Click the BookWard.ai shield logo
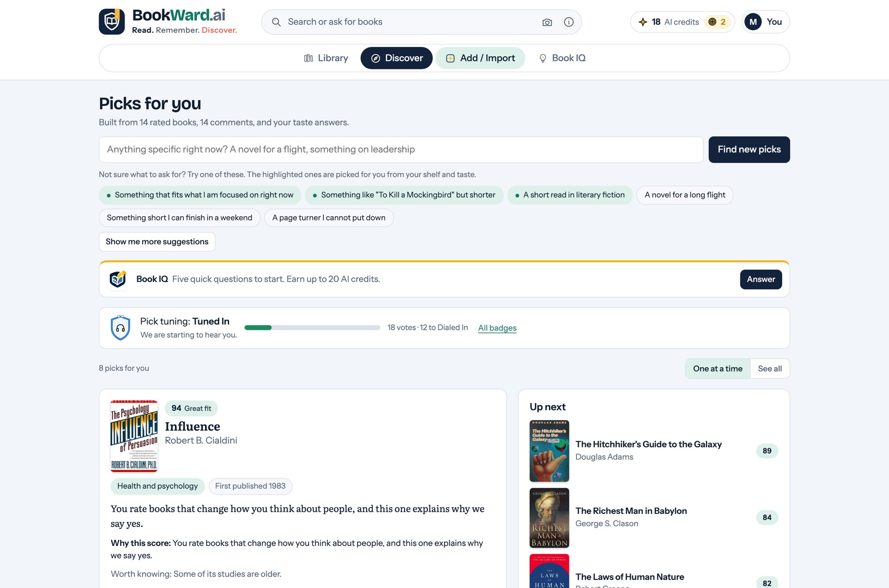 tap(112, 22)
